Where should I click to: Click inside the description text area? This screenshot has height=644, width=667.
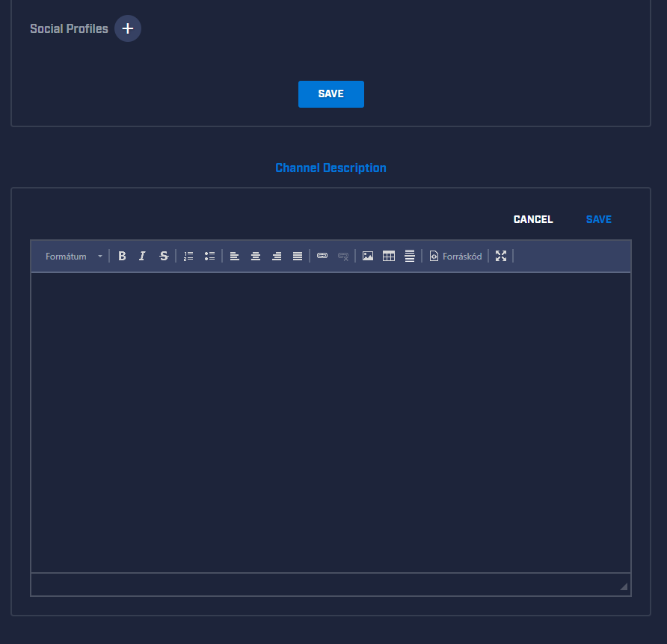(x=331, y=423)
